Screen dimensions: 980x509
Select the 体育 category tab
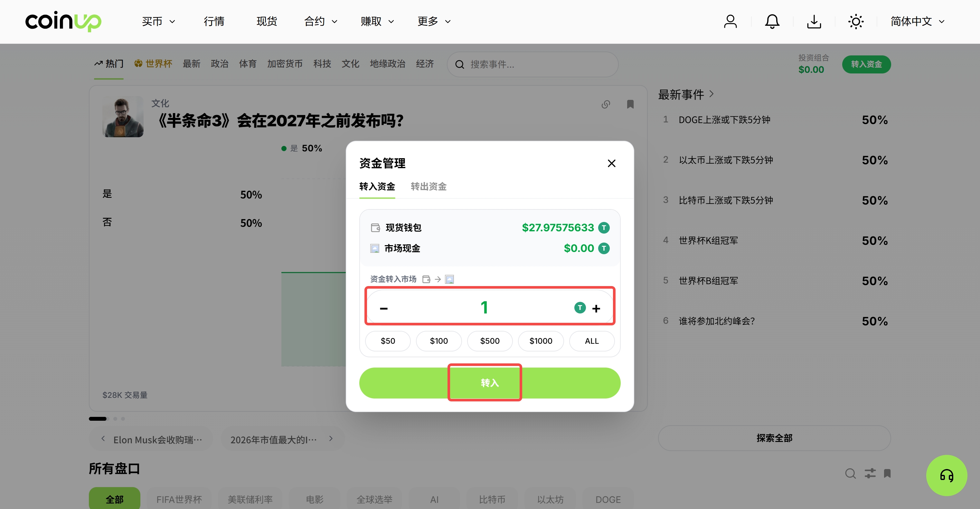pos(248,63)
